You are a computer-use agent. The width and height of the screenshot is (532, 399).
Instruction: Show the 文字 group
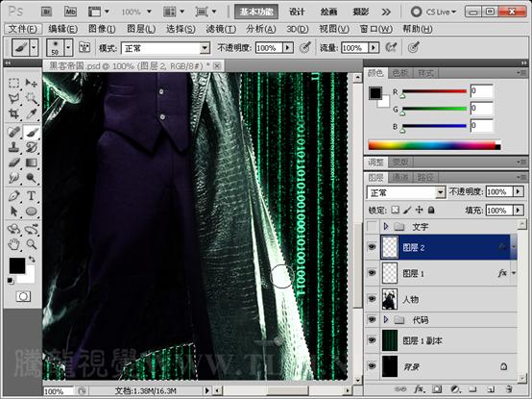(373, 226)
